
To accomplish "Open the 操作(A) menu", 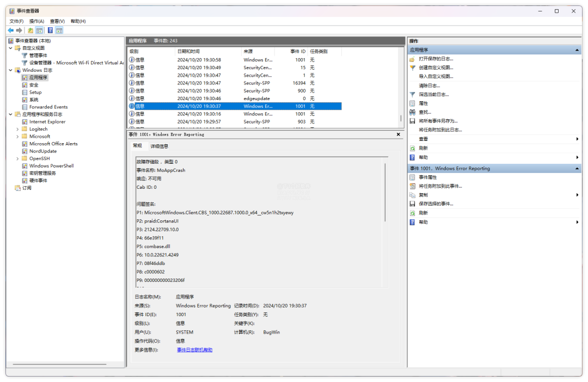I will pyautogui.click(x=36, y=21).
